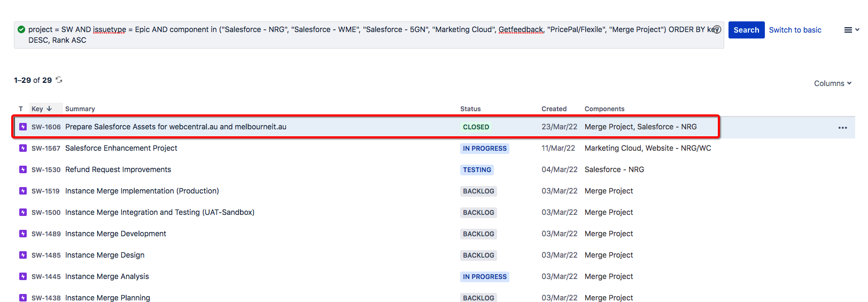
Task: Click the epic icon for SW-1489
Action: point(23,234)
